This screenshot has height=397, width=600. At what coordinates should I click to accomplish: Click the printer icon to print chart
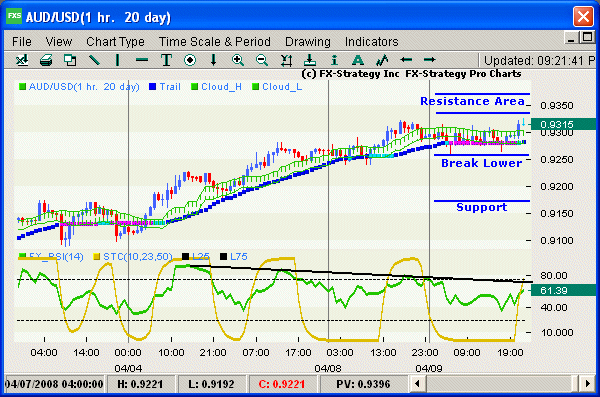pos(46,60)
